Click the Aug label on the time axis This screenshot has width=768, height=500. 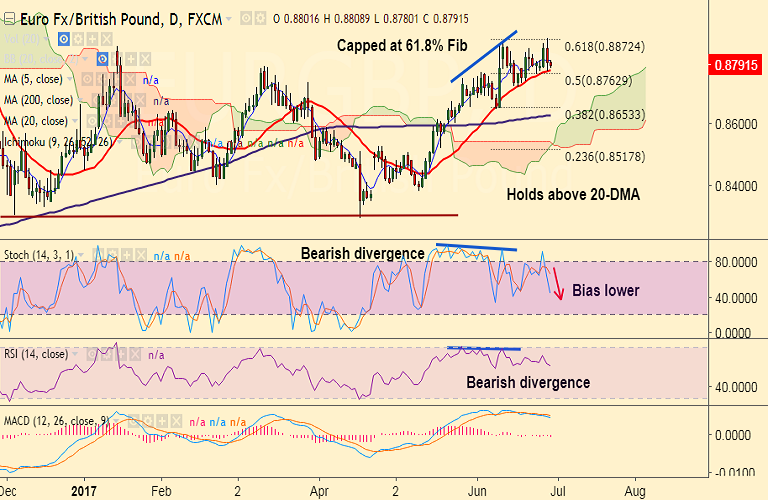tap(635, 491)
